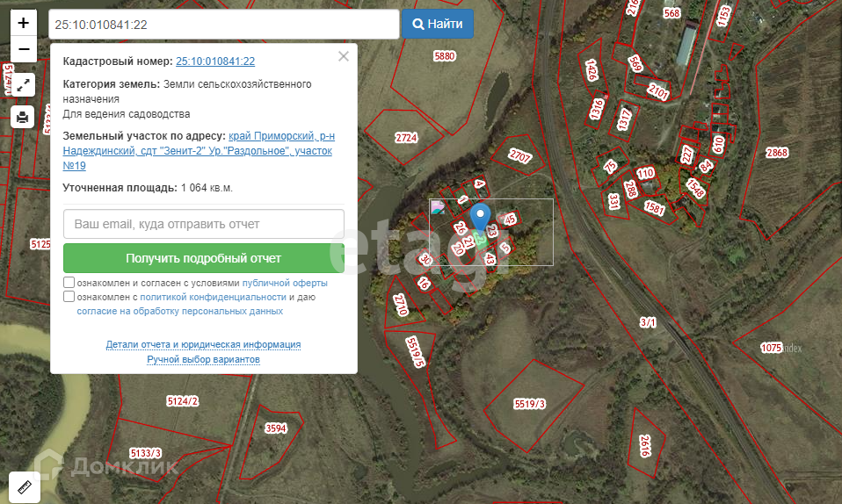Image resolution: width=842 pixels, height=504 pixels.
Task: Select parcel labeled 43 on map
Action: (490, 259)
